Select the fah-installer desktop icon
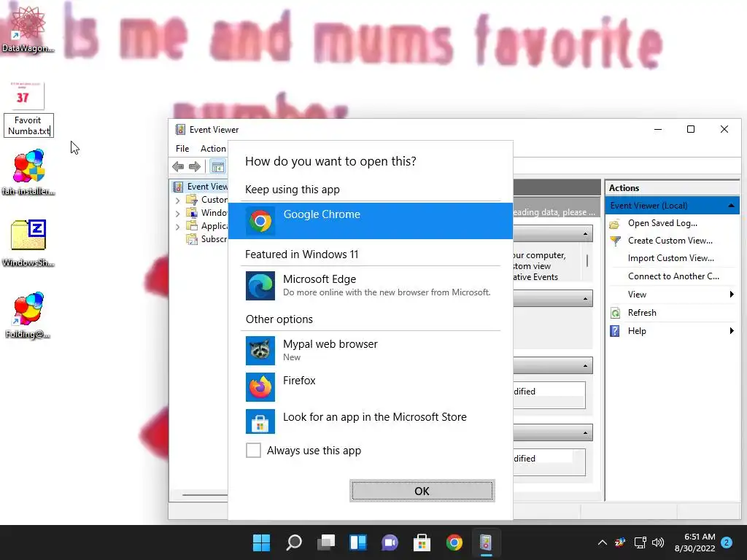747x560 pixels. 28,172
